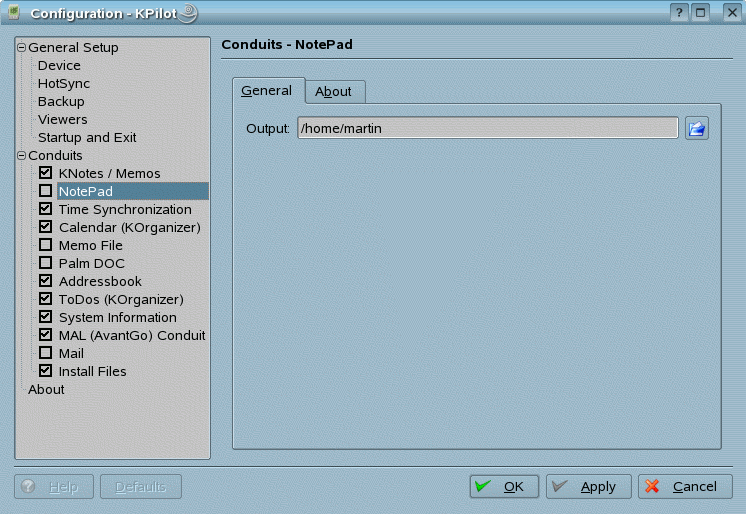
Task: Select the About item in the tree
Action: tap(46, 389)
